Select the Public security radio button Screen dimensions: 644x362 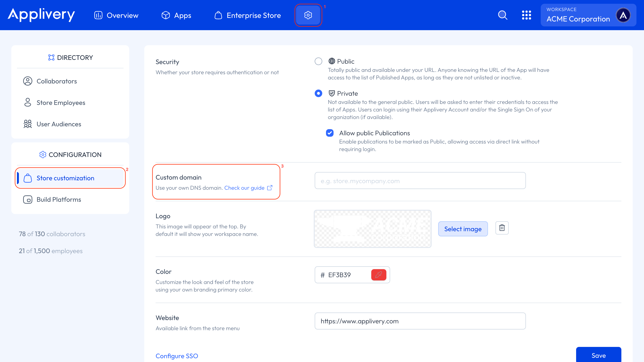(x=318, y=61)
